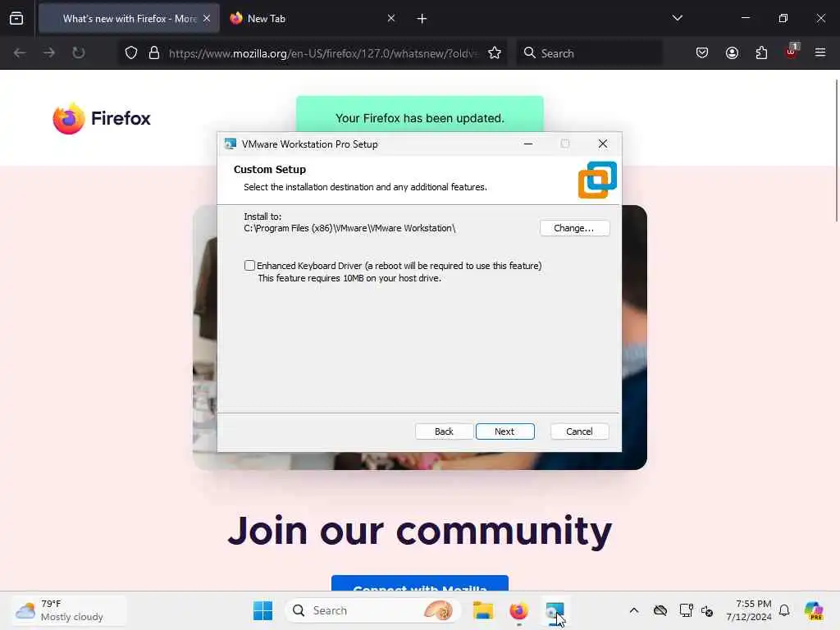Click the mozilla.org URL address field
The height and width of the screenshot is (630, 840).
tap(323, 53)
